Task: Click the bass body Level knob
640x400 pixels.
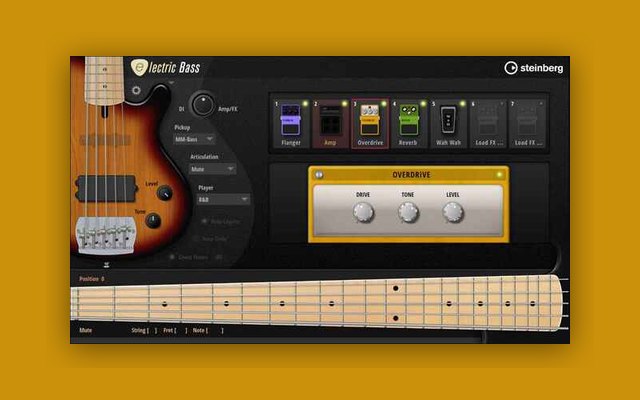Action: (165, 193)
